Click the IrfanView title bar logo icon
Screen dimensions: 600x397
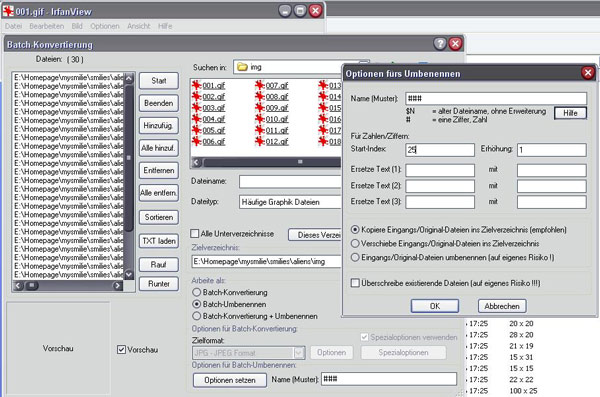(x=8, y=11)
